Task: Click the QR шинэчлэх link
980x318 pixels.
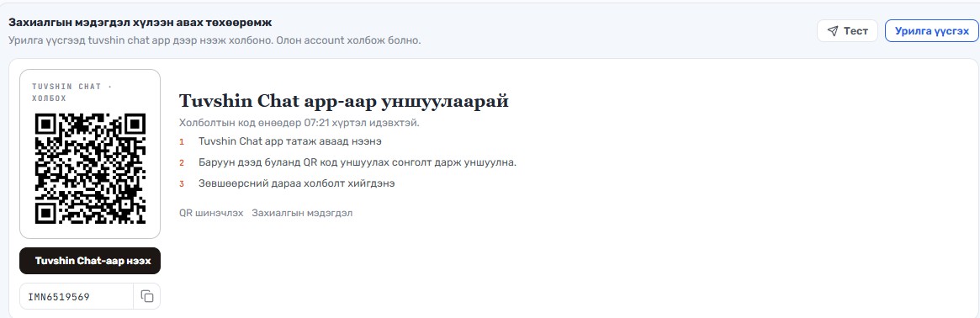Action: (x=211, y=213)
